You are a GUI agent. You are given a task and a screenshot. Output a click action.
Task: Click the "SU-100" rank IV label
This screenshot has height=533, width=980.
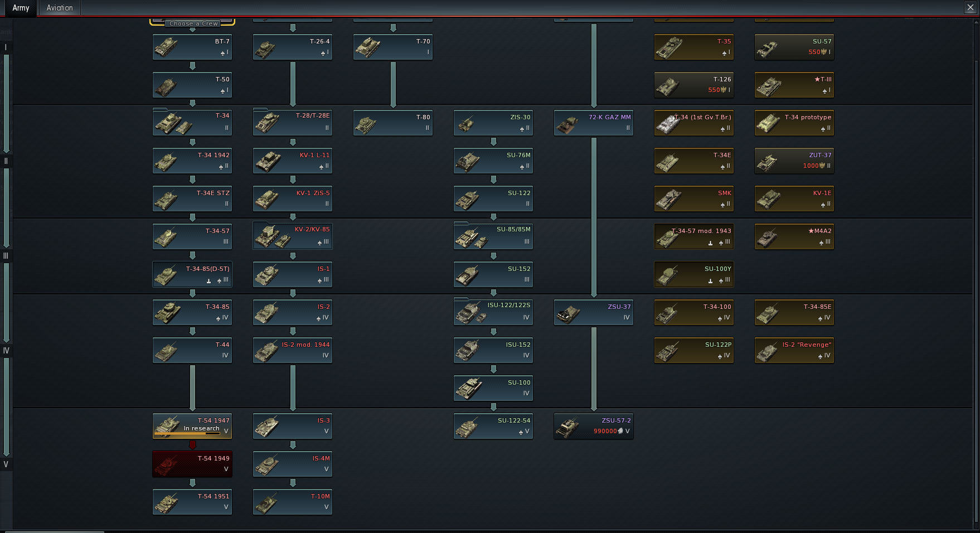[519, 382]
